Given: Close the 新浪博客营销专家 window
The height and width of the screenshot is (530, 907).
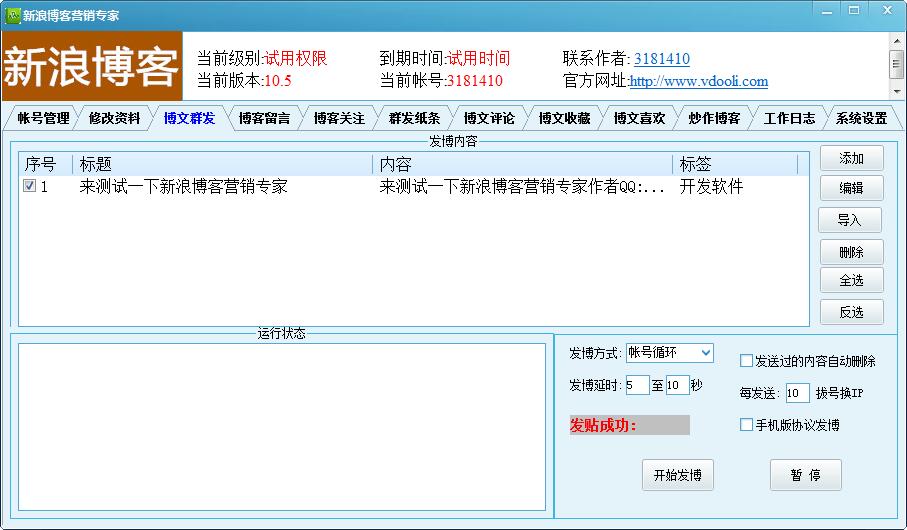Looking at the screenshot, I should point(887,10).
